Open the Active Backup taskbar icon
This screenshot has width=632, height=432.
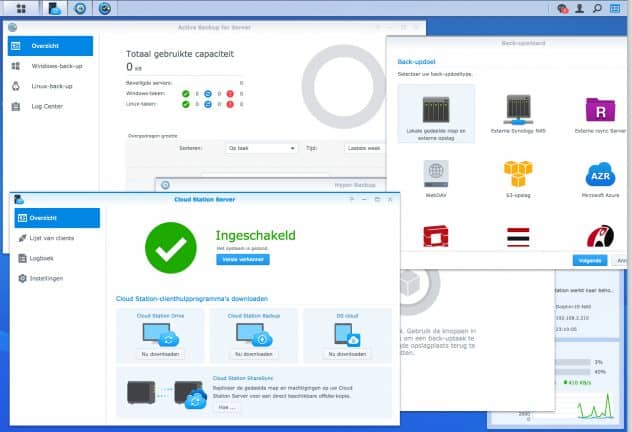105,8
